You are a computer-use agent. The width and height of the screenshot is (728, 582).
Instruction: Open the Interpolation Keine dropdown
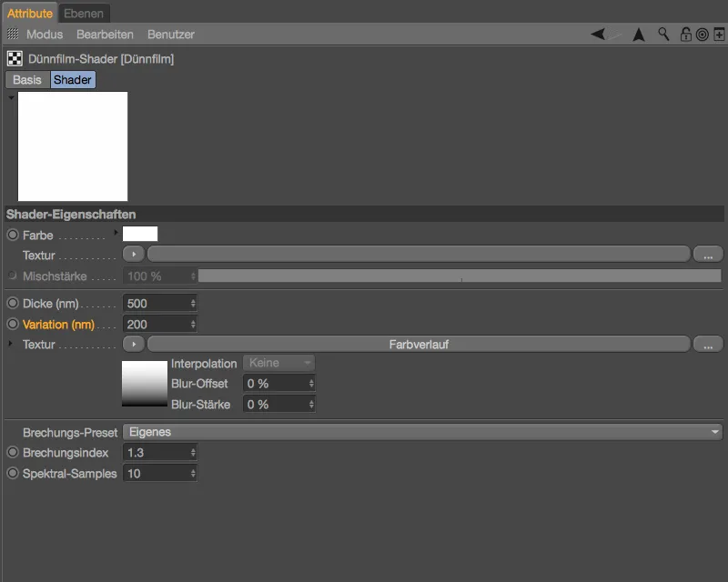pyautogui.click(x=278, y=363)
